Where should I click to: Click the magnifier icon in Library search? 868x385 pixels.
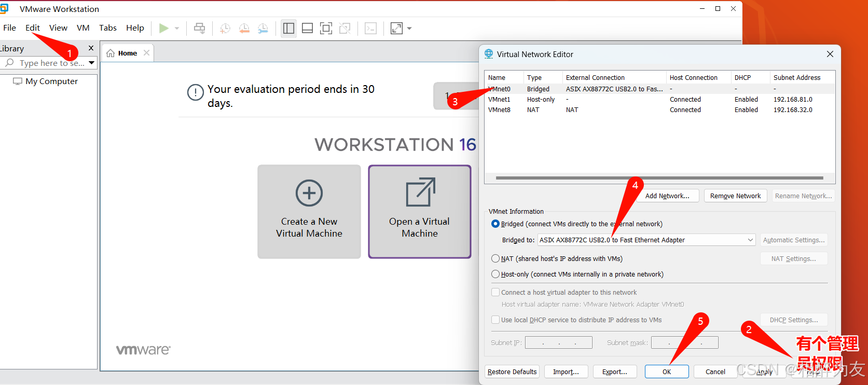(9, 63)
